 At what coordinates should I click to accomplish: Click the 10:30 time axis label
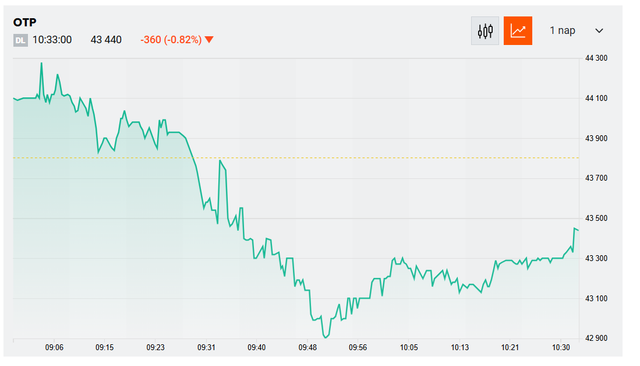pyautogui.click(x=561, y=347)
